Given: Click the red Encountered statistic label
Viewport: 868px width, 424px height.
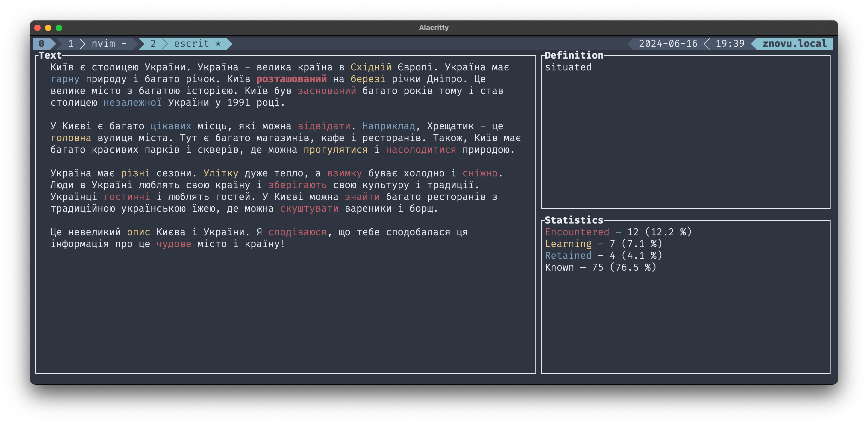Looking at the screenshot, I should 577,232.
